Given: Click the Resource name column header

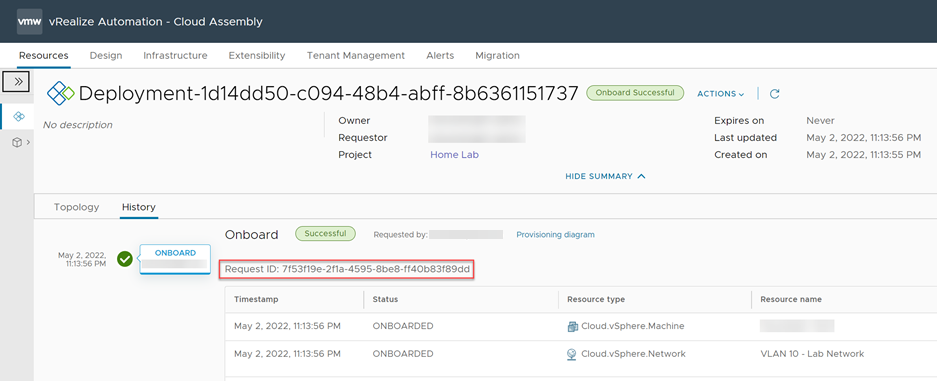Looking at the screenshot, I should (791, 299).
